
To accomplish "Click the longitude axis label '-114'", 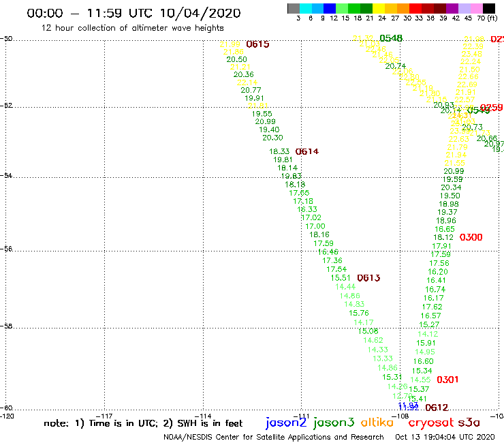I will pyautogui.click(x=203, y=416).
